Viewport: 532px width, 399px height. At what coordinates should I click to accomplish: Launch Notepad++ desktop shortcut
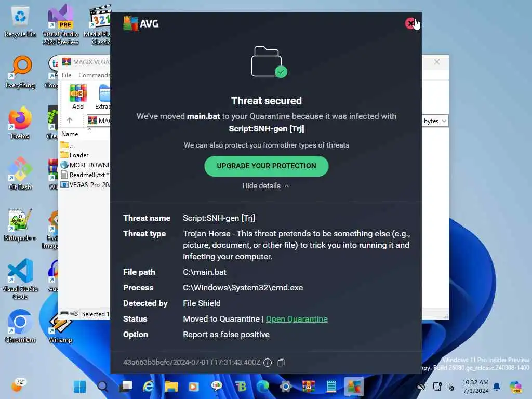(20, 224)
